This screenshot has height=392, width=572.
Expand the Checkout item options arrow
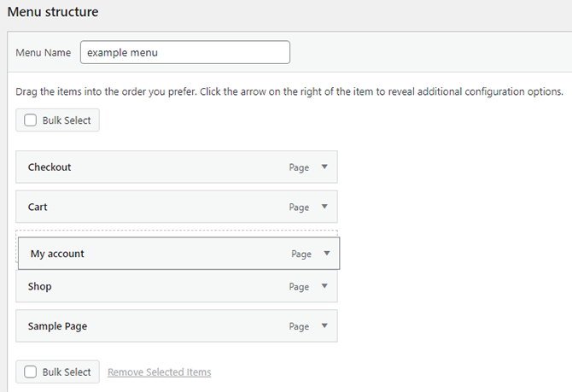pos(324,167)
